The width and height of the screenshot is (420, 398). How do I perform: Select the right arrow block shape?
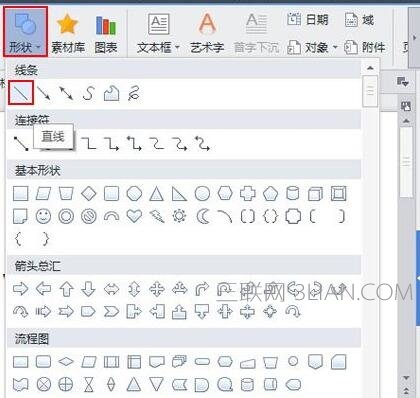(21, 289)
